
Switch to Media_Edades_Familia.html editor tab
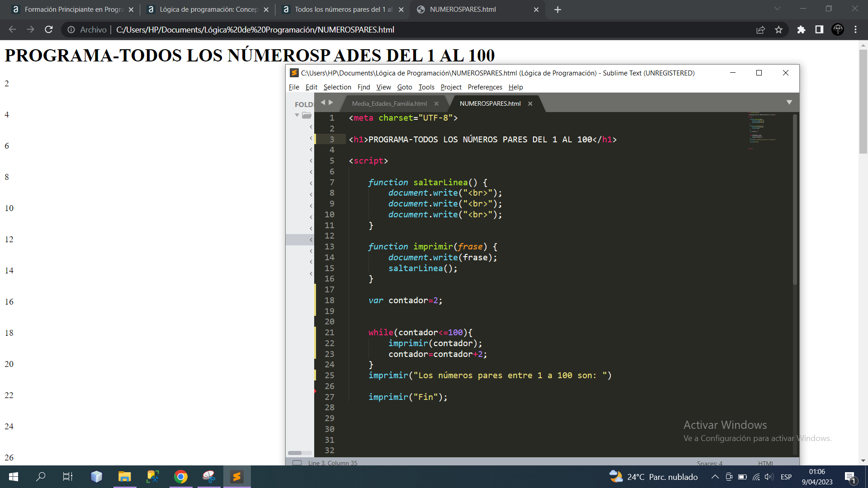(389, 103)
